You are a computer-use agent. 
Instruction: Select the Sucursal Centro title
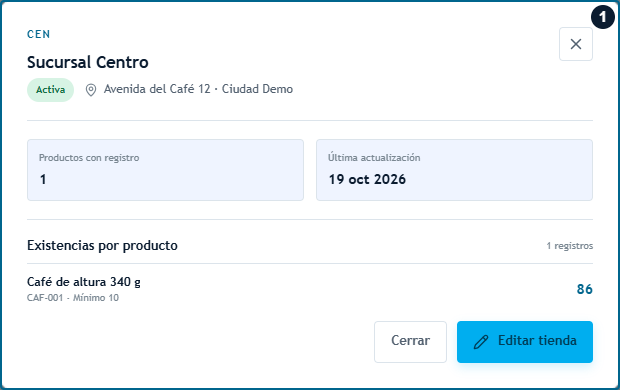(x=88, y=62)
